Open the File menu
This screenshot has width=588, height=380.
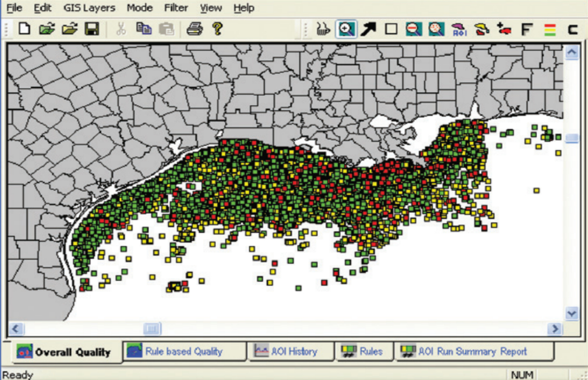point(14,7)
